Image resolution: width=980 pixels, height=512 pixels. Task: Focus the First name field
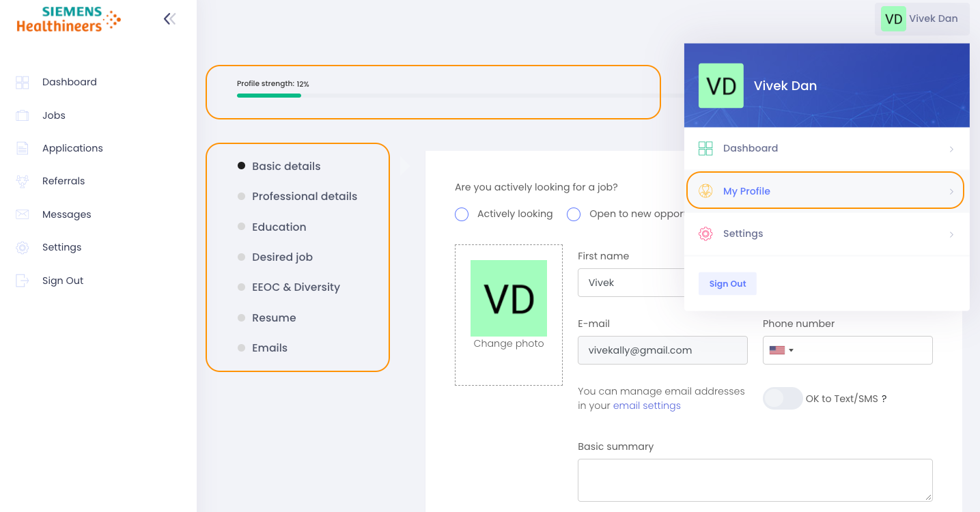(x=631, y=283)
